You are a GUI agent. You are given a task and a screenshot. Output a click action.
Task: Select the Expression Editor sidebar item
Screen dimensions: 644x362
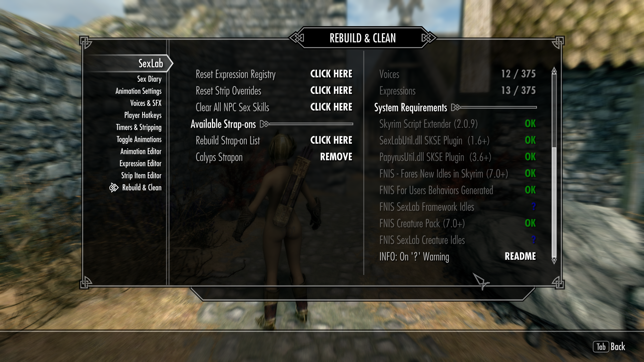tap(141, 164)
